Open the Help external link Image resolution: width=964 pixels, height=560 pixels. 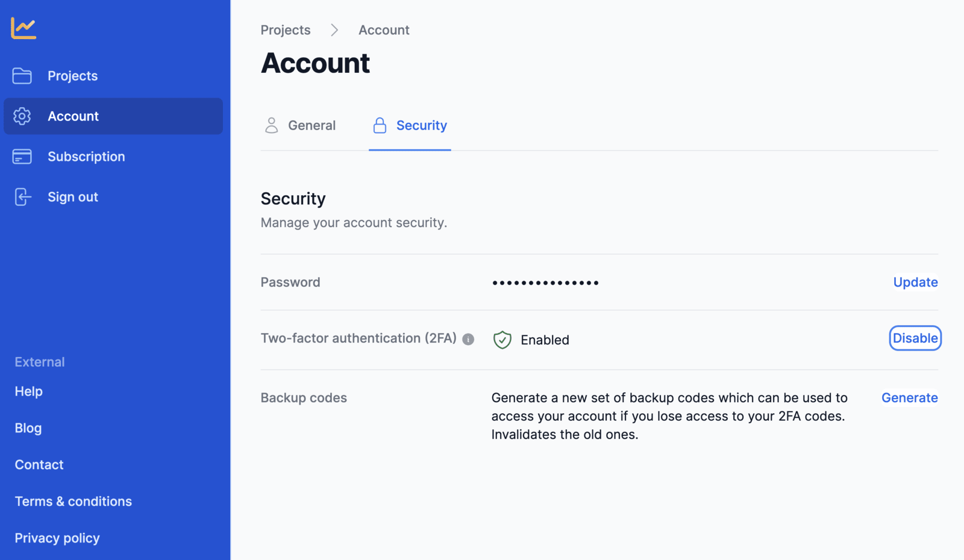(29, 391)
